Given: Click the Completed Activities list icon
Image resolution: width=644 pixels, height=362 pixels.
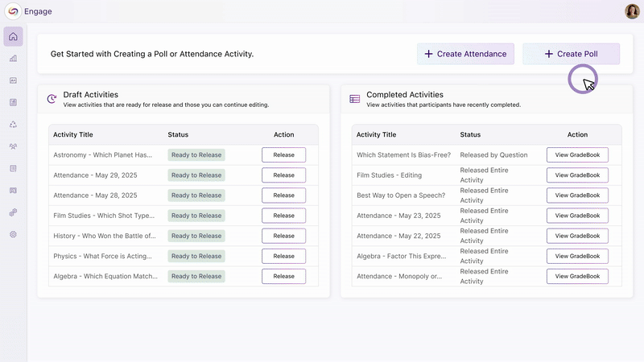Looking at the screenshot, I should [354, 99].
